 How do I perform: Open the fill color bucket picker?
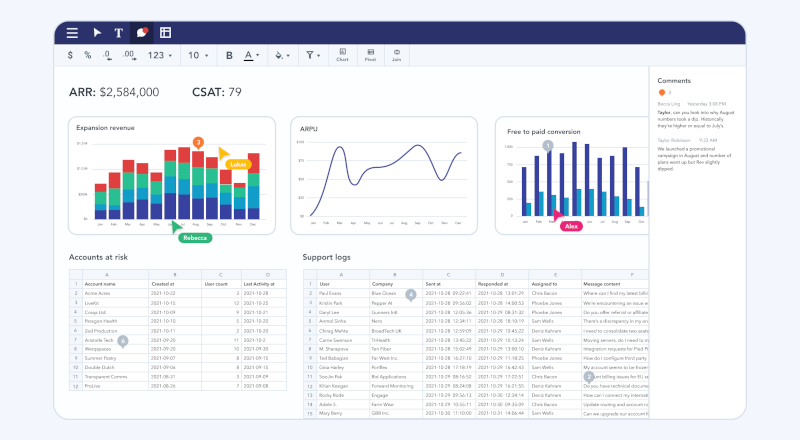[283, 55]
